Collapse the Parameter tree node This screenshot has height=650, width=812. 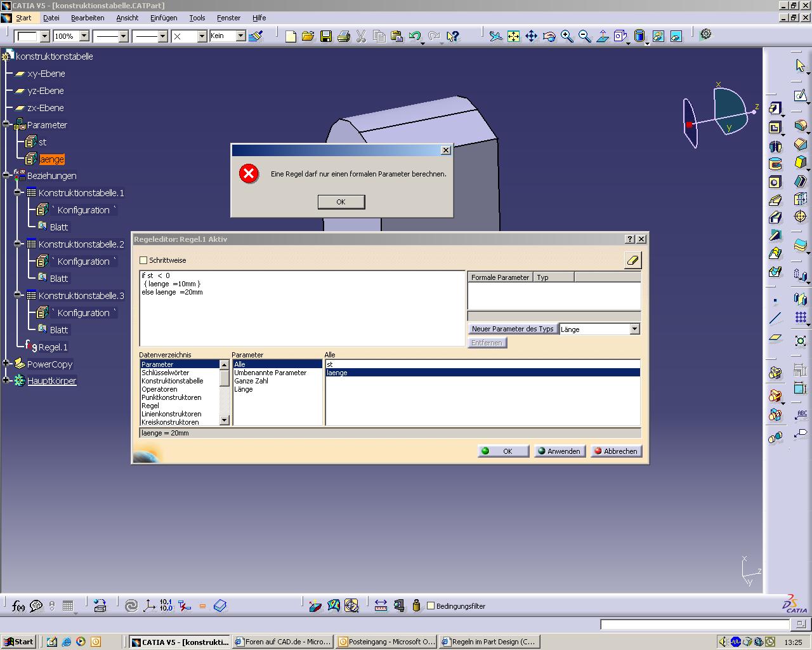click(6, 125)
